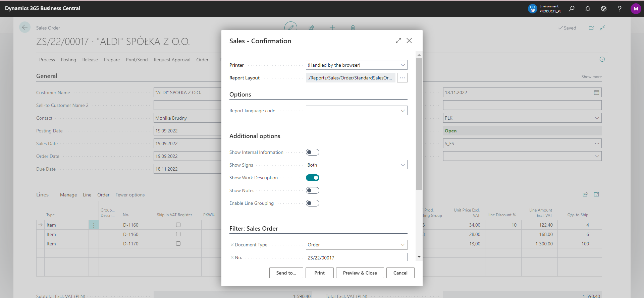Open the Manage menu in Lines
The width and height of the screenshot is (644, 298).
tap(68, 195)
